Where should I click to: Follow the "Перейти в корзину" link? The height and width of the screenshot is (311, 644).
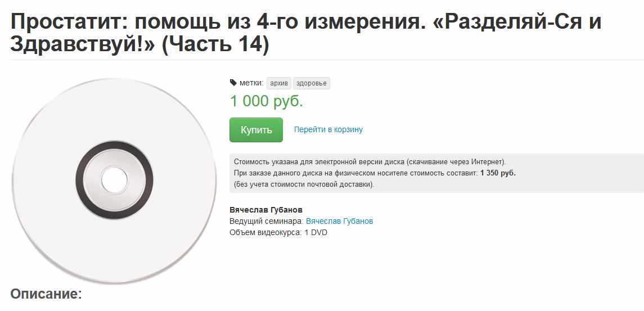[328, 130]
